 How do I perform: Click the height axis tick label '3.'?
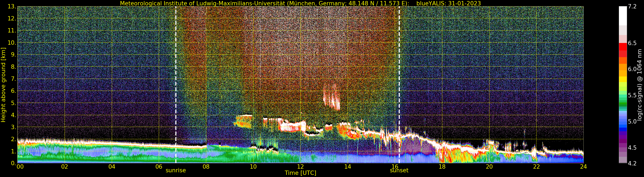coord(14,127)
